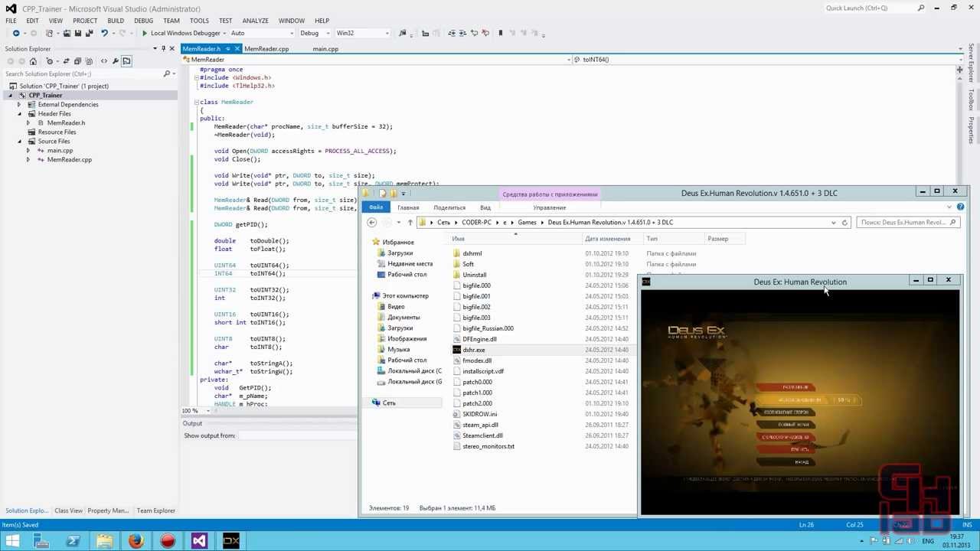Sort by the Имя column header
Viewport: 980px width, 551px height.
point(515,239)
